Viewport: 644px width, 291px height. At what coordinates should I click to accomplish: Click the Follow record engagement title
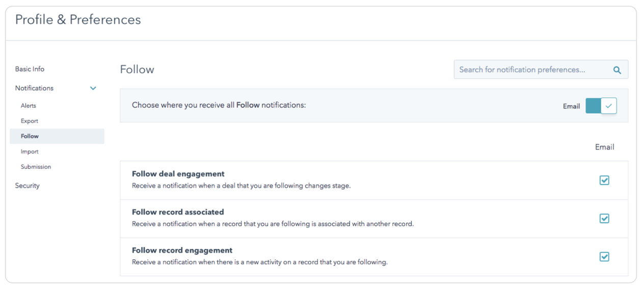pyautogui.click(x=182, y=250)
